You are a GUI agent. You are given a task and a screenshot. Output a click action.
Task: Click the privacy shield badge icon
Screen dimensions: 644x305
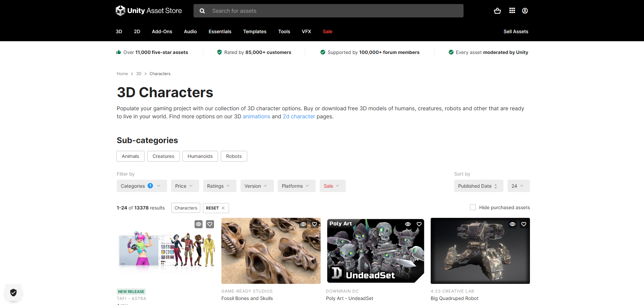13,293
